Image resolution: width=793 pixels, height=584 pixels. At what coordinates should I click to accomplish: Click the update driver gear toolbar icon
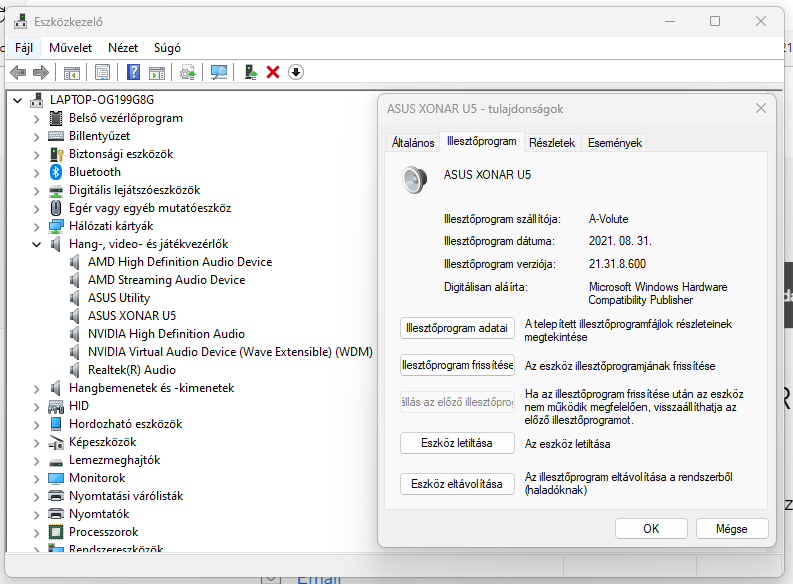188,72
